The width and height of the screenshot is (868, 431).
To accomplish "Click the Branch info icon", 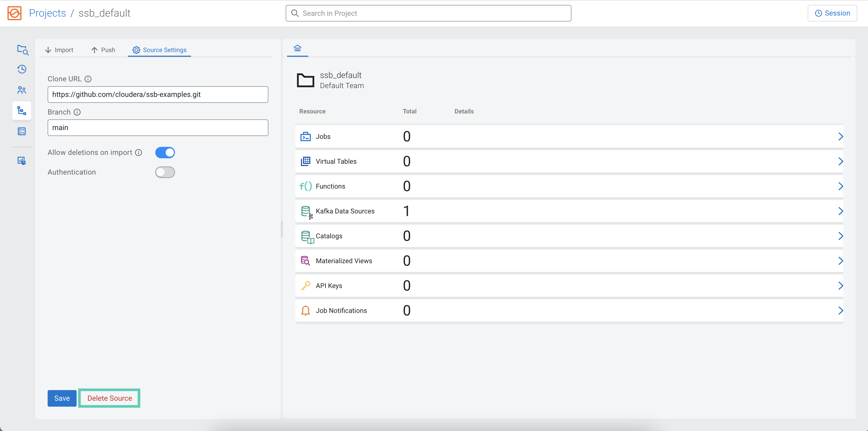I will (x=77, y=112).
